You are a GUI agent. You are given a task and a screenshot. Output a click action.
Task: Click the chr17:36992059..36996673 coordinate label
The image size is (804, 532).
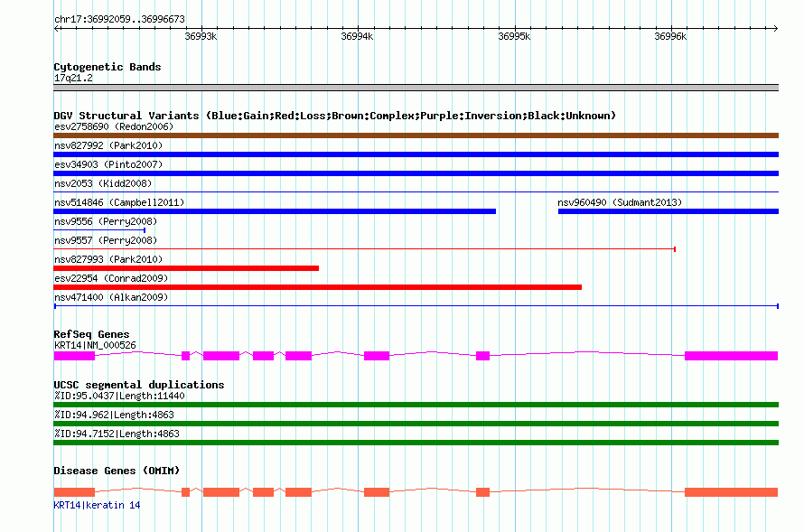(x=119, y=19)
